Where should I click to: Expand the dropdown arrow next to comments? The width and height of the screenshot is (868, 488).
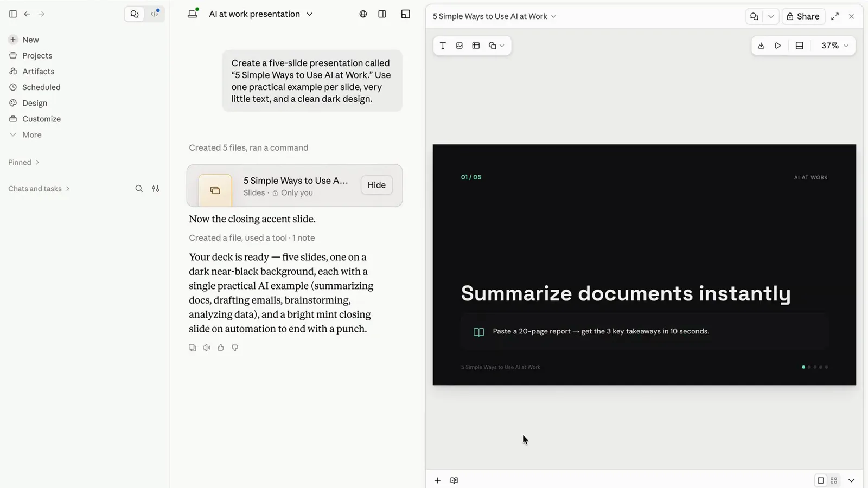click(771, 16)
